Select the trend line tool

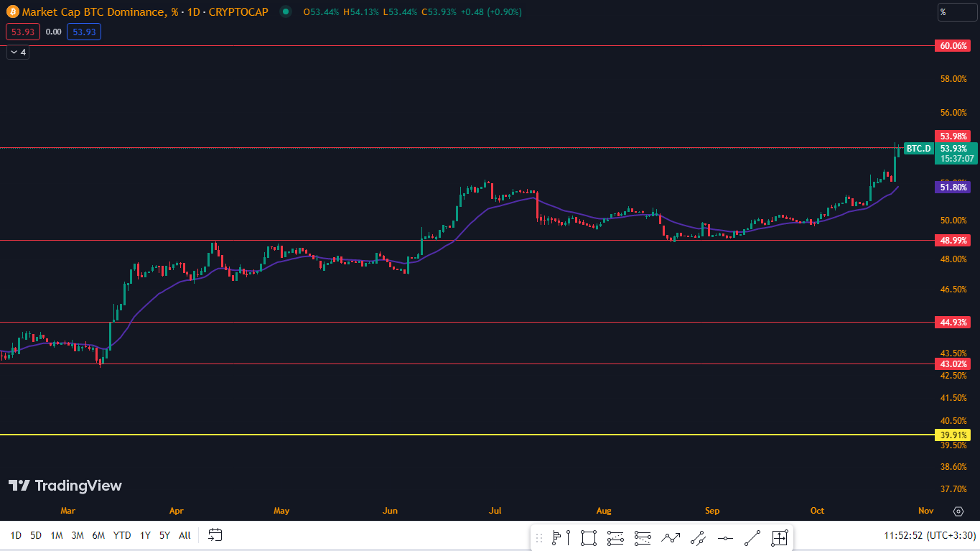point(752,537)
